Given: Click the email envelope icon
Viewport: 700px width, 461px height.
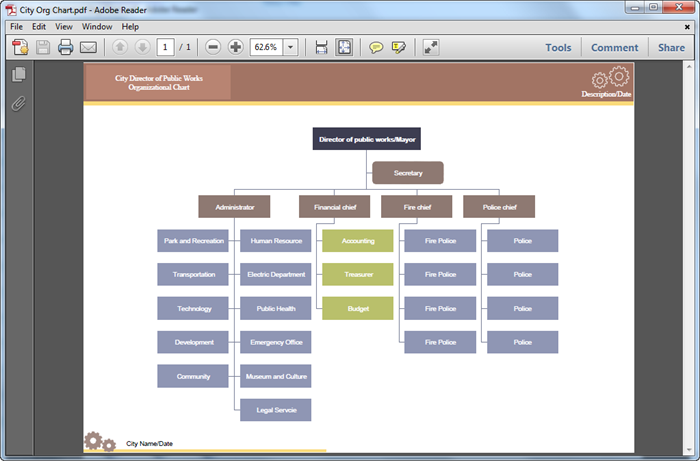Looking at the screenshot, I should coord(89,47).
